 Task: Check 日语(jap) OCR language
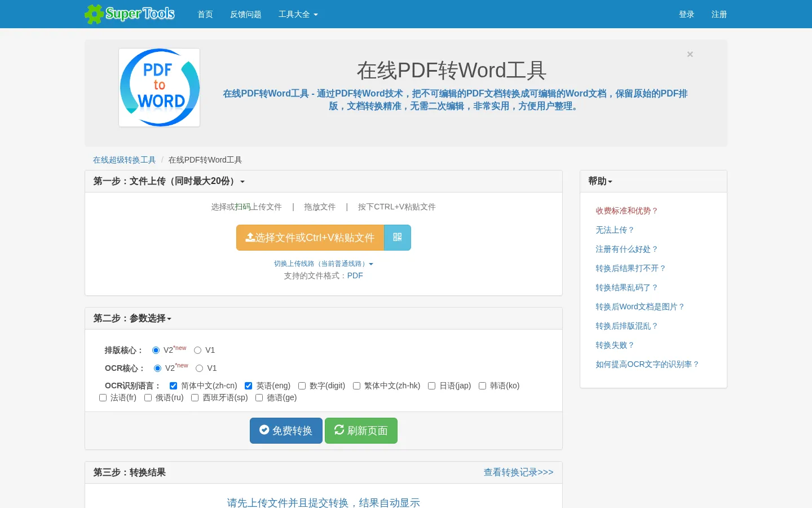[x=432, y=386]
